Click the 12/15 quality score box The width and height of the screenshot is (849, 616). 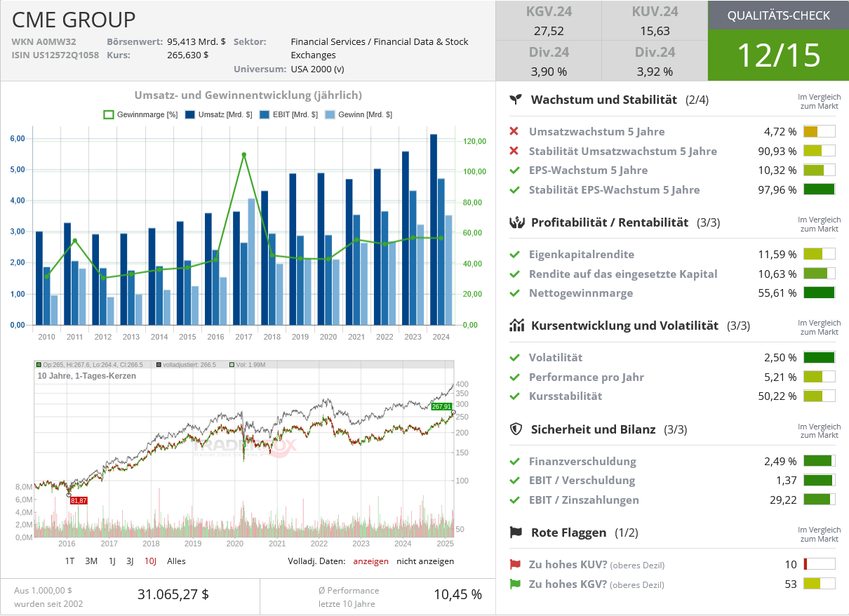(779, 55)
